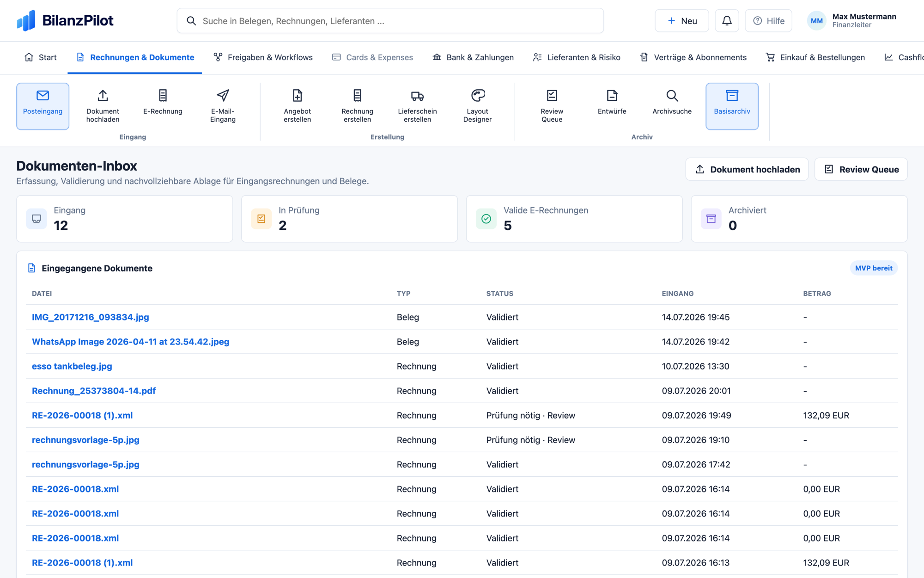Click the Eingang inbox tray card icon
This screenshot has width=924, height=578.
pos(36,219)
